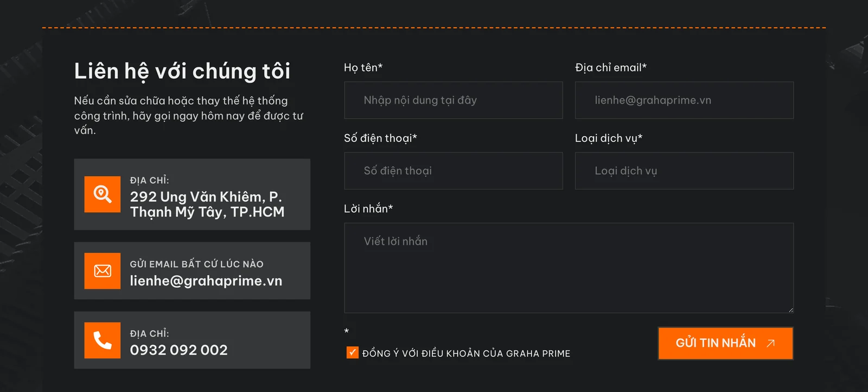The height and width of the screenshot is (392, 868).
Task: Click the Loại dịch vụ* field label
Action: [x=609, y=138]
